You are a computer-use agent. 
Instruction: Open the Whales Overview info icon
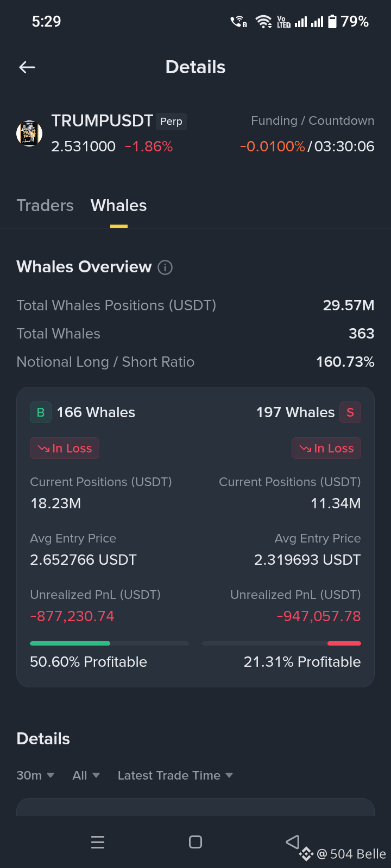(165, 267)
